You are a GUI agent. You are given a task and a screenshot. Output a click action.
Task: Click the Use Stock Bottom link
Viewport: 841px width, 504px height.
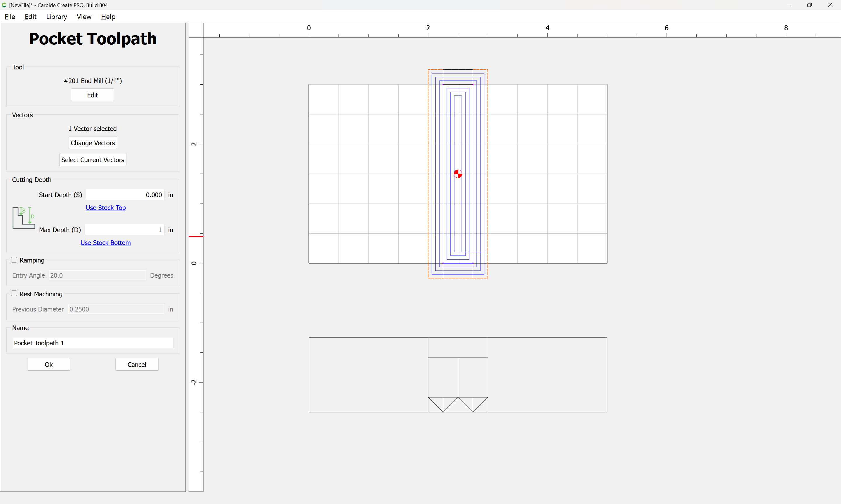105,243
